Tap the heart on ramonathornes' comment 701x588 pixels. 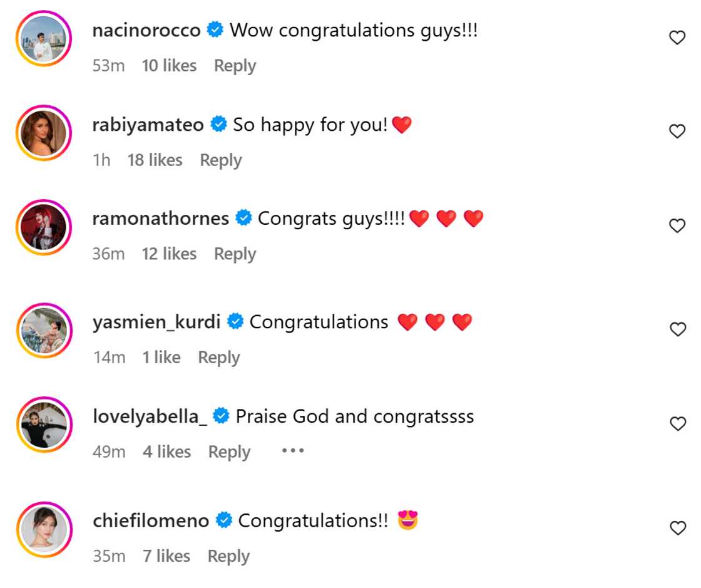click(677, 226)
